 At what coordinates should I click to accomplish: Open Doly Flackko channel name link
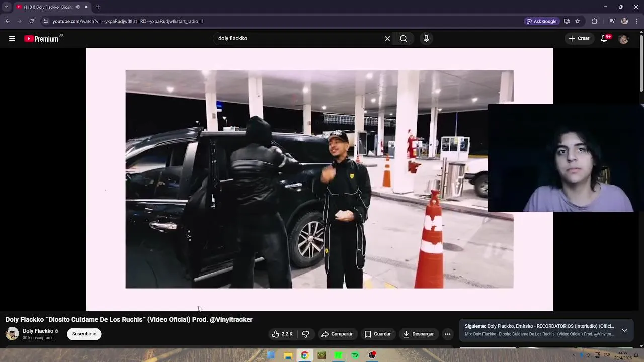point(38,331)
